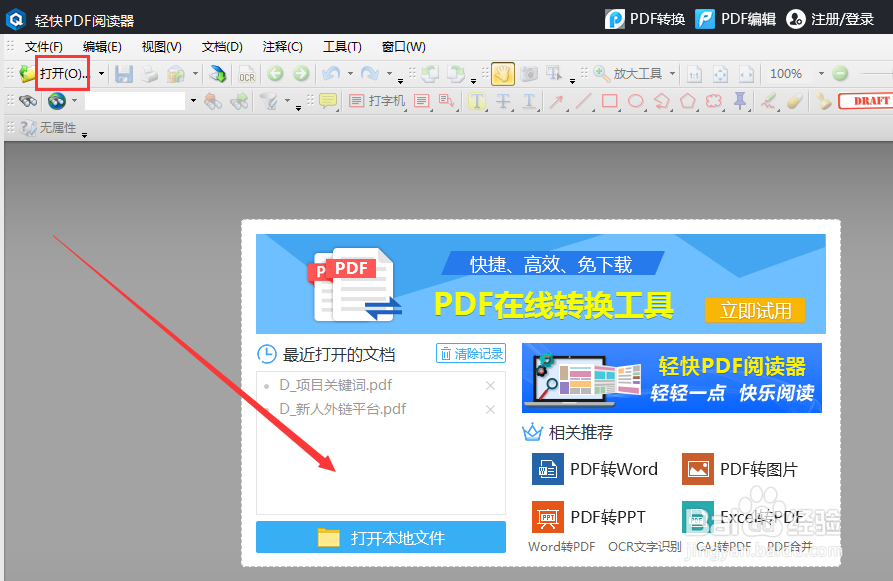Click the fit width icon
893x581 pixels.
pos(747,74)
